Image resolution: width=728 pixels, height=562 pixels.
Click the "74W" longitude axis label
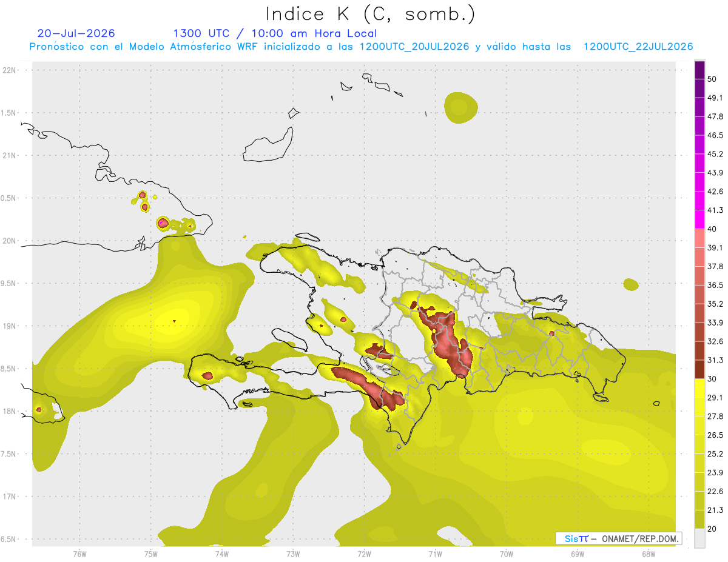(221, 554)
